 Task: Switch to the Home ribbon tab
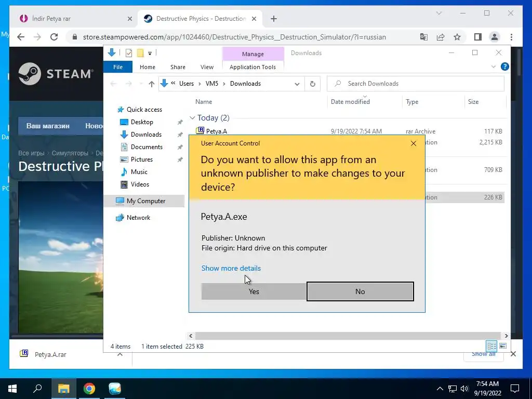(x=147, y=67)
